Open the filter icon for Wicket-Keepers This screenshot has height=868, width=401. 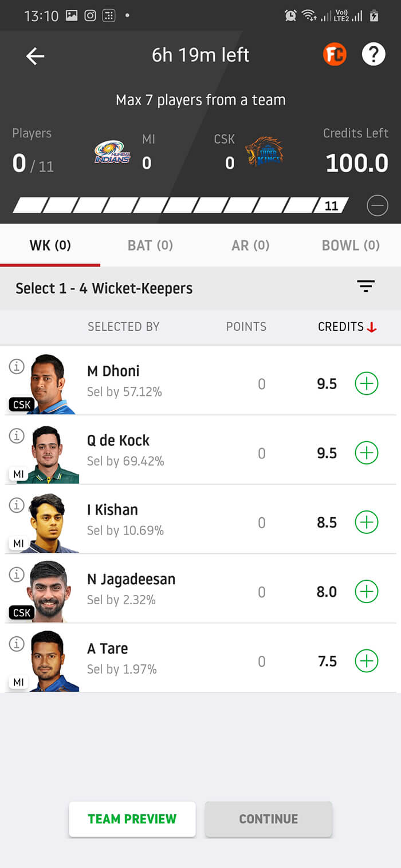[365, 287]
